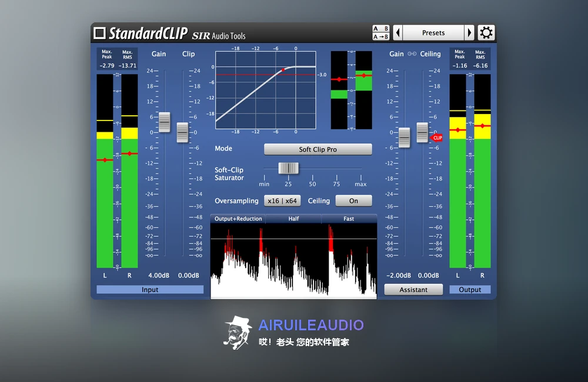Click the Oversampling label

(236, 200)
